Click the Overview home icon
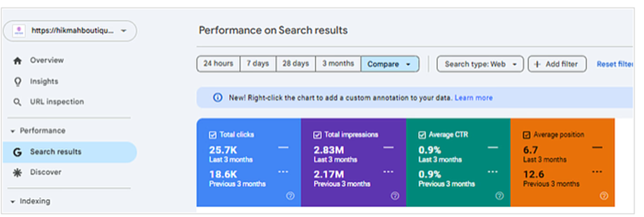 pyautogui.click(x=17, y=61)
